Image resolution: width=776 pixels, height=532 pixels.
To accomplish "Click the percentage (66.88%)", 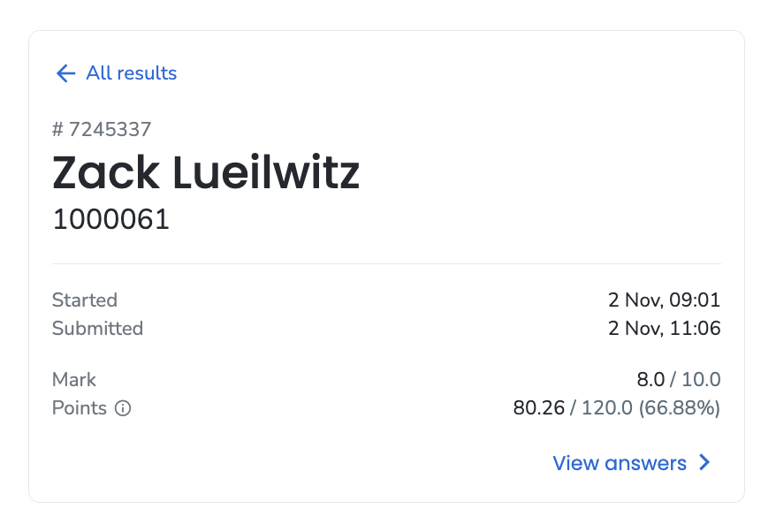I will click(680, 408).
